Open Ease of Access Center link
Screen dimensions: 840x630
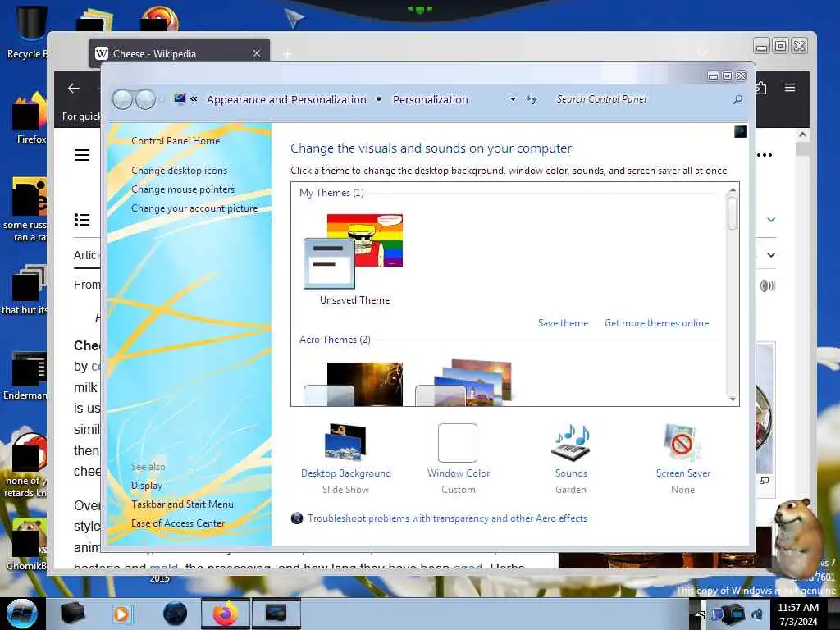[x=178, y=523]
